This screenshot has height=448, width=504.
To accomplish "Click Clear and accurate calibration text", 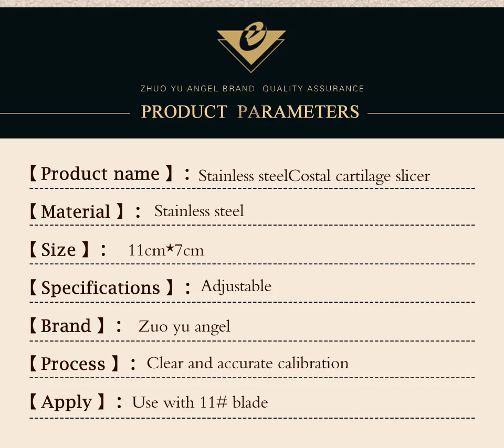I will 247,363.
